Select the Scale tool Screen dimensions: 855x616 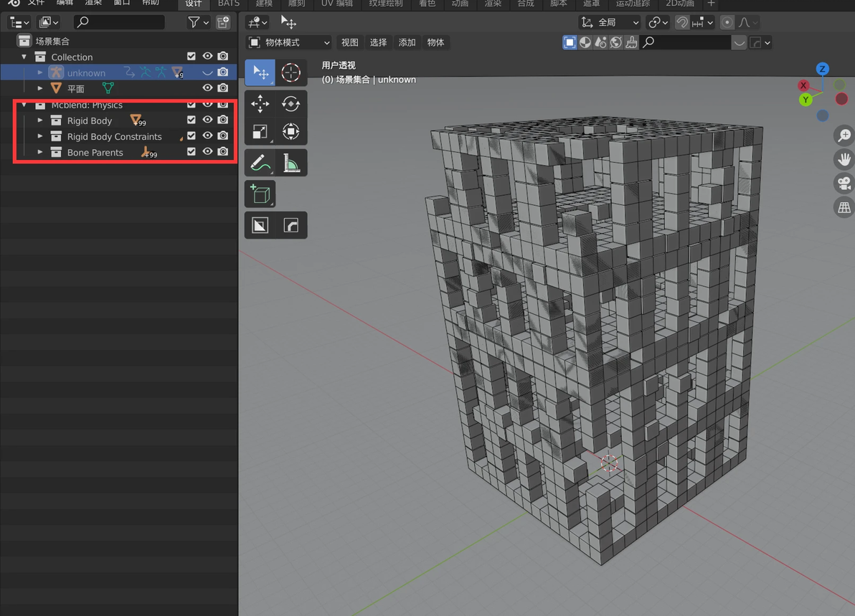[x=260, y=132]
